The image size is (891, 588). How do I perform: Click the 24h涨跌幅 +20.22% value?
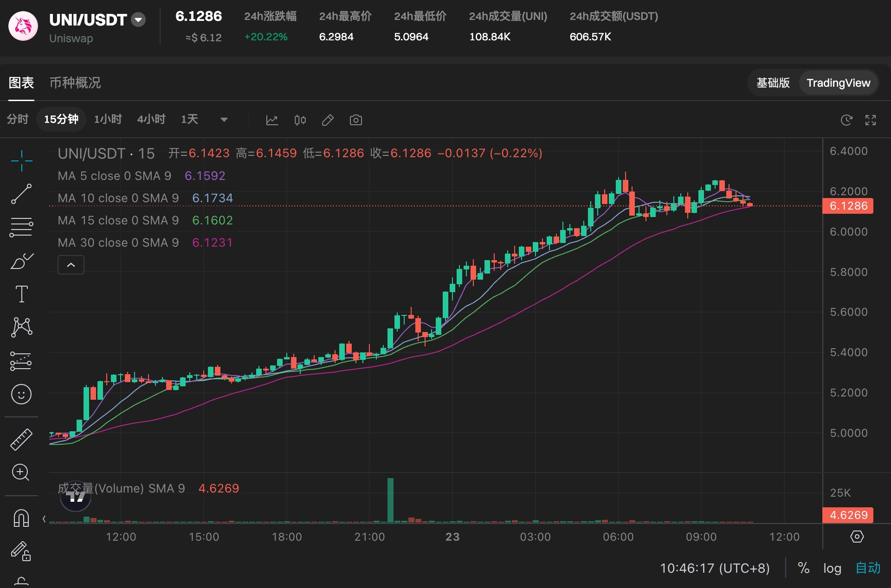pyautogui.click(x=266, y=37)
